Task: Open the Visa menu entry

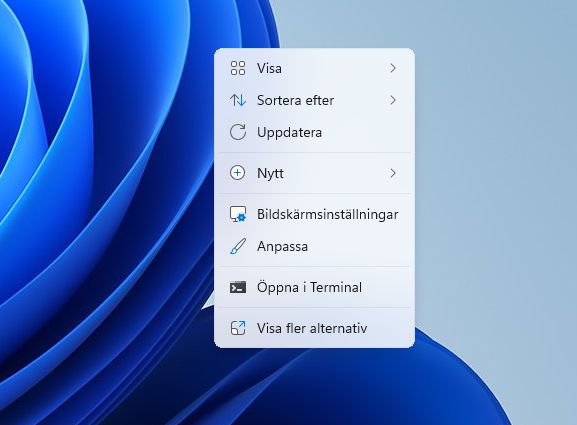Action: (314, 68)
